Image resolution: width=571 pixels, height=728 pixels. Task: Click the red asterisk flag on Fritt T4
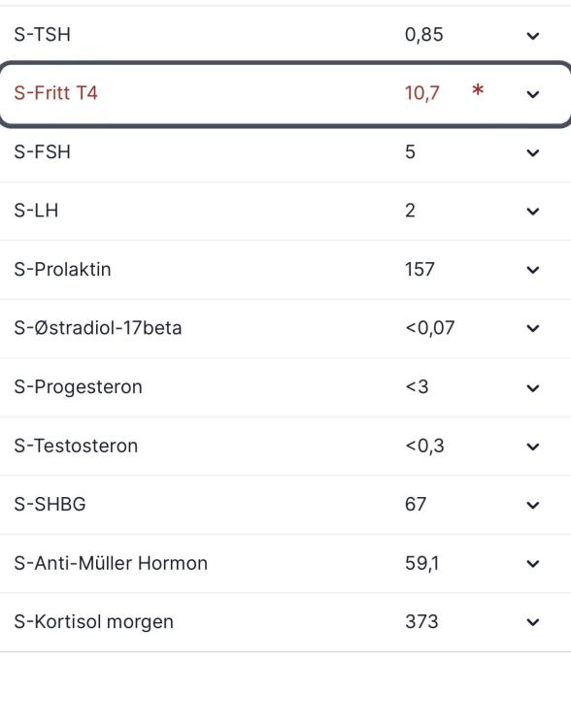[x=478, y=89]
